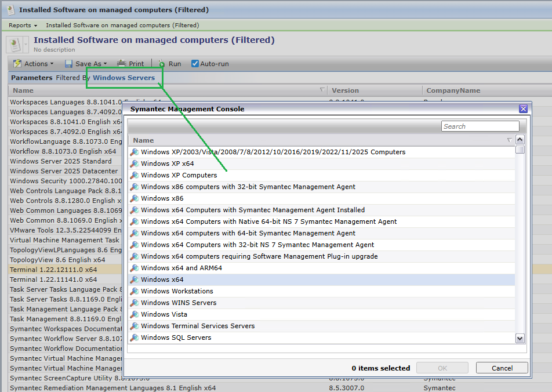Viewport: 552px width, 392px height.
Task: Select Terminal 1.22.12111.0 x64 row
Action: 66,270
